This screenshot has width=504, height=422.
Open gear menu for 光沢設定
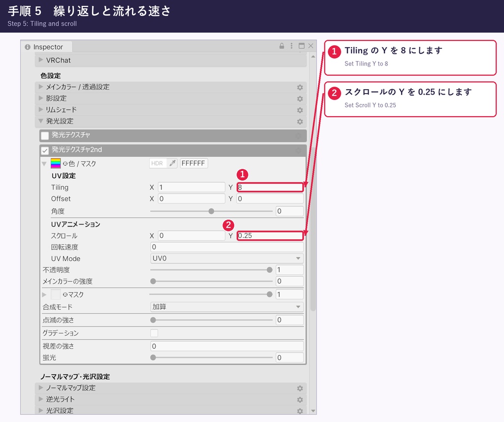[x=300, y=411]
